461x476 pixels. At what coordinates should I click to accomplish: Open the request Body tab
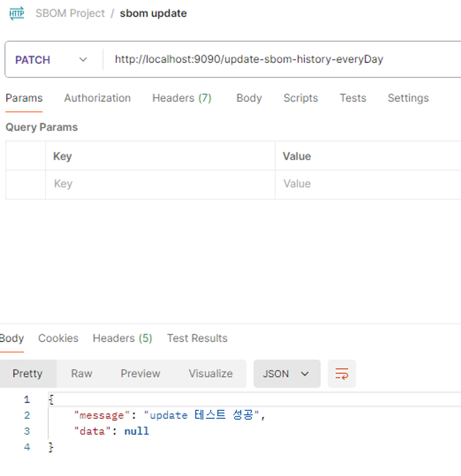[x=249, y=98]
